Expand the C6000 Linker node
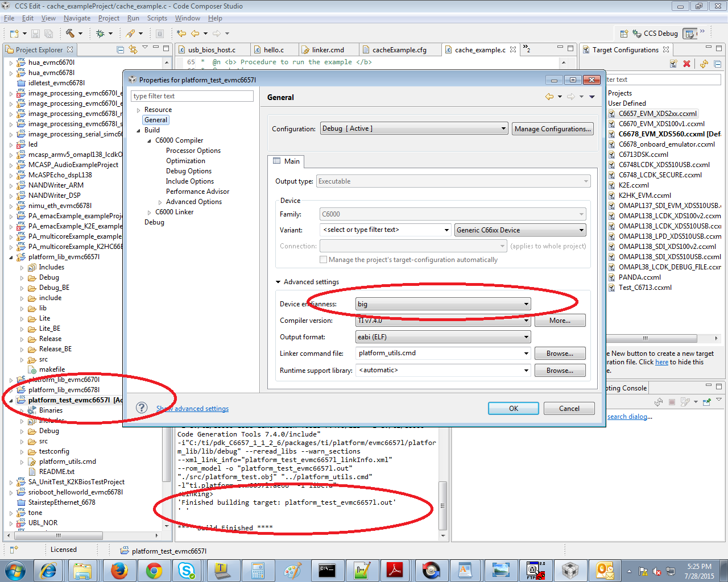 (x=149, y=213)
